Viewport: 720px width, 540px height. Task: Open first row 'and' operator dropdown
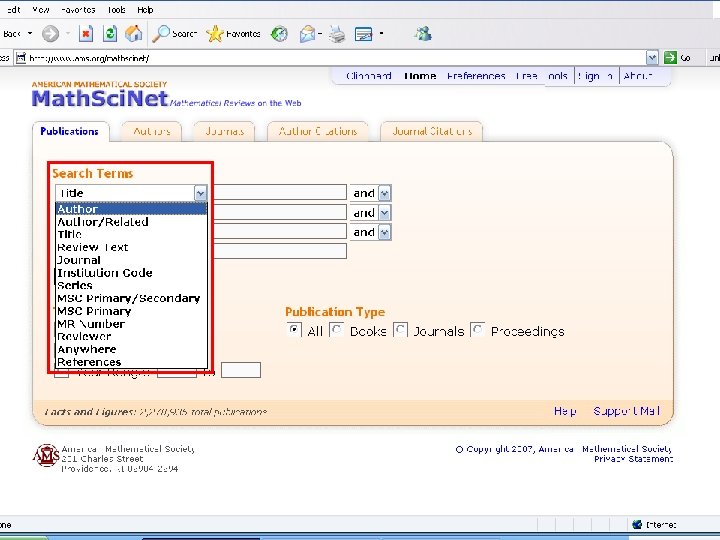click(385, 193)
